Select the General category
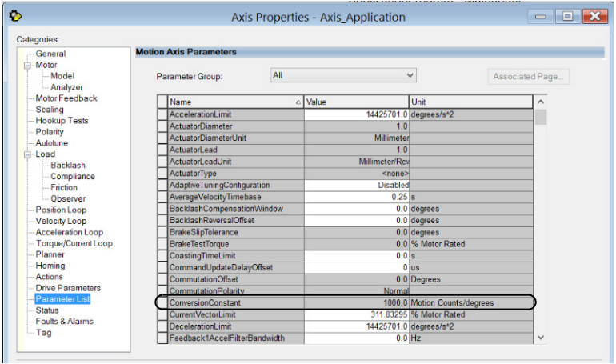Viewport: 616px width, 364px height. click(x=50, y=54)
